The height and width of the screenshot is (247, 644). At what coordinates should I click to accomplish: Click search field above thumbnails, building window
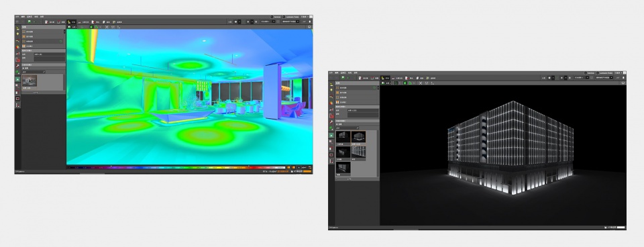pos(347,128)
